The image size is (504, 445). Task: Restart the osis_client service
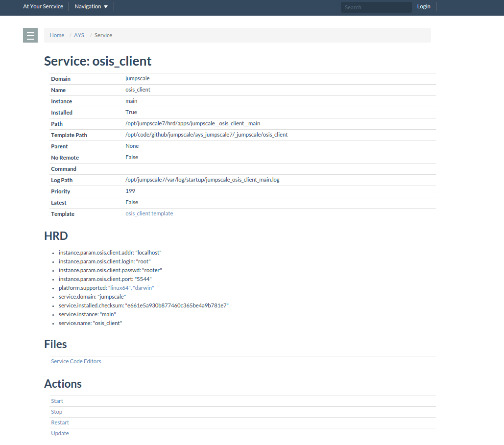60,422
